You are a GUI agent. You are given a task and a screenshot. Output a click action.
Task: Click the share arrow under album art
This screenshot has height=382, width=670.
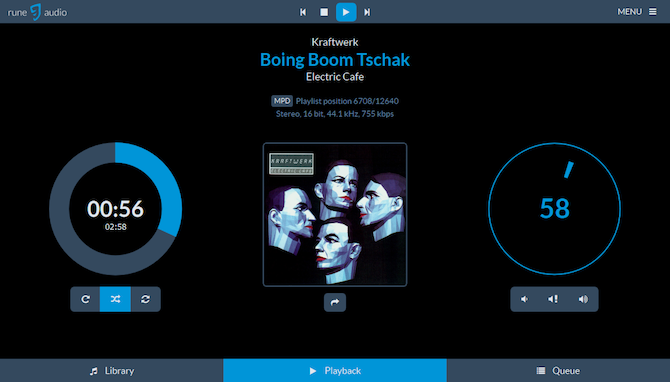pyautogui.click(x=335, y=302)
